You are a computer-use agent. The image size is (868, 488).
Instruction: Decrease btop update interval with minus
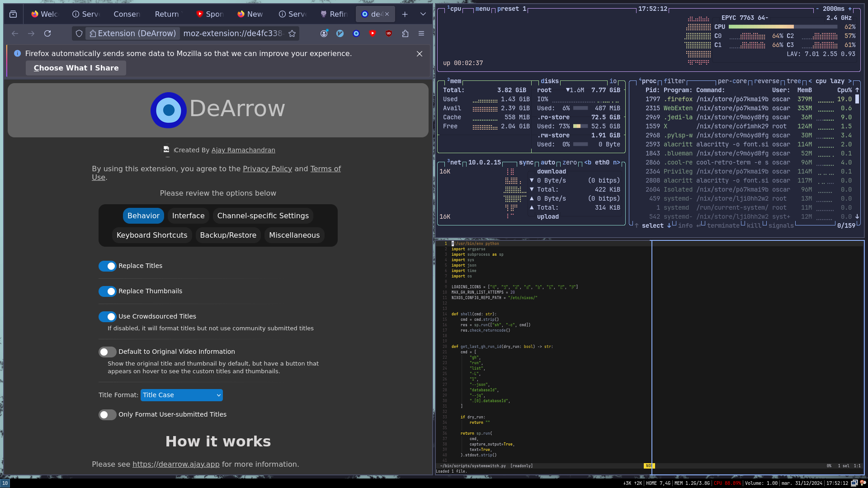pos(817,9)
